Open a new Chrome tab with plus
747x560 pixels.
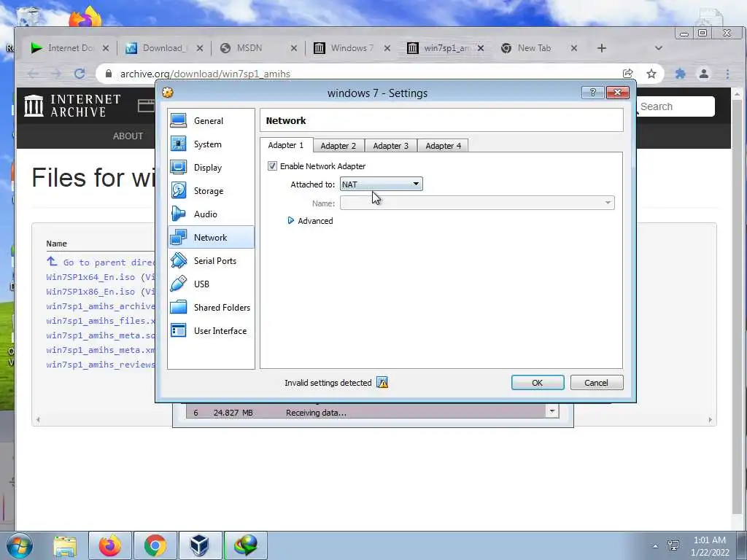602,48
